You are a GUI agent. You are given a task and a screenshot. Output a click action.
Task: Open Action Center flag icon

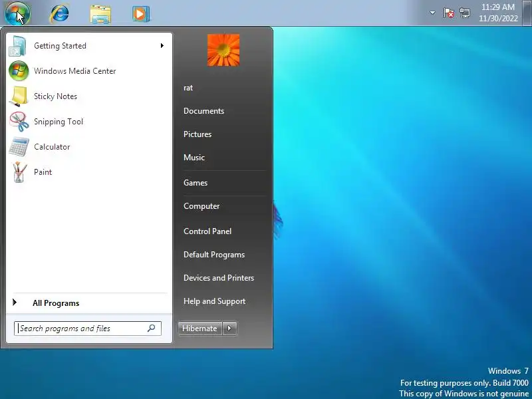(x=448, y=13)
